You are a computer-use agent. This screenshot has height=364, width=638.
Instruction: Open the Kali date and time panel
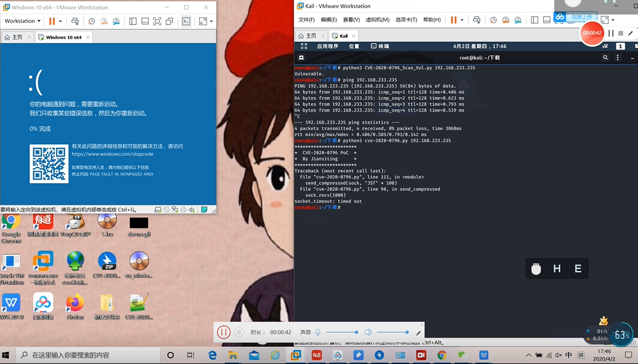(480, 47)
